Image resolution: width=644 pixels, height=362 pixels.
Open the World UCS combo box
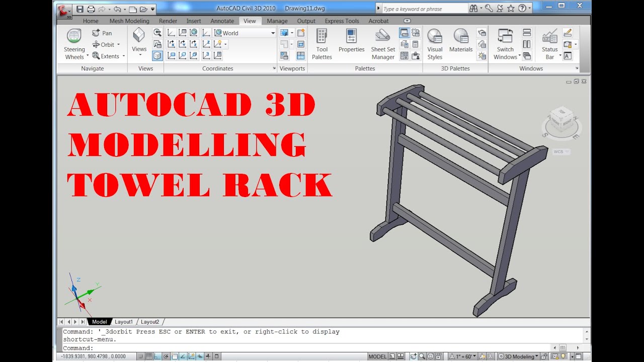click(245, 33)
